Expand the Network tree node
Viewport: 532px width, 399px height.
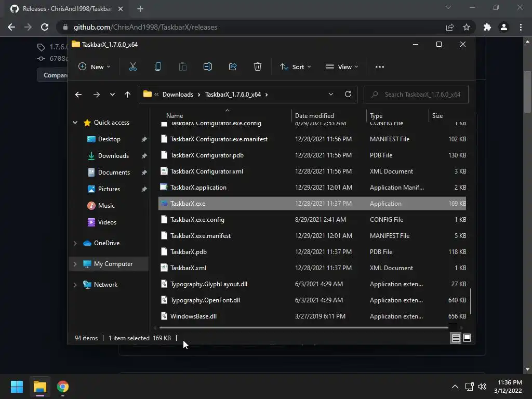click(x=75, y=285)
